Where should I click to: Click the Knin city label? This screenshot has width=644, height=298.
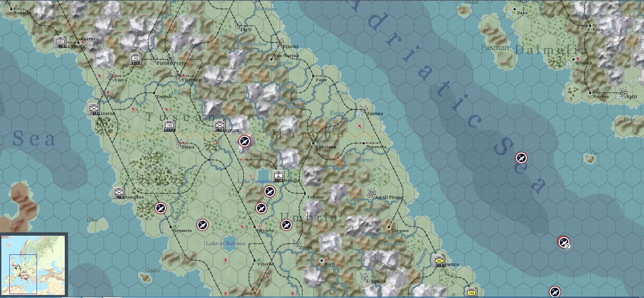tap(598, 29)
